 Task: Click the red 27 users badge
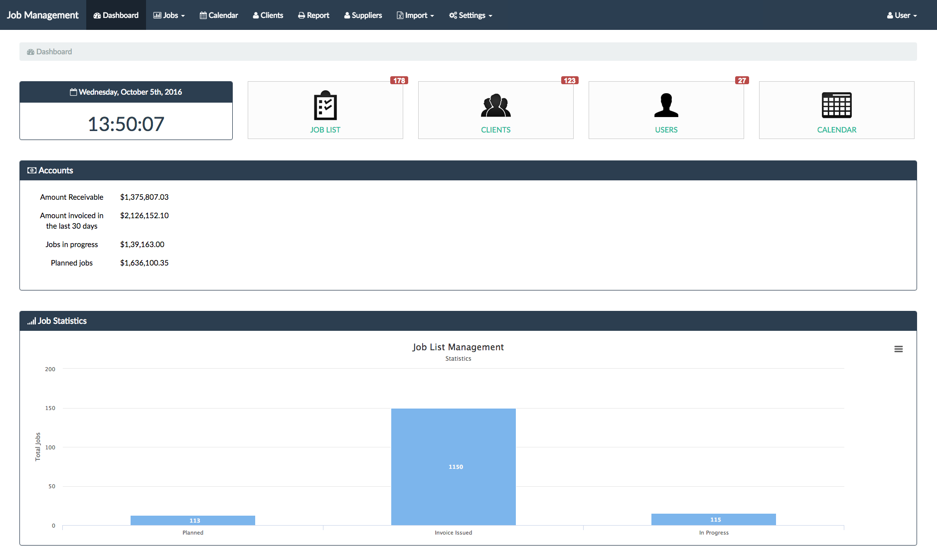tap(742, 81)
